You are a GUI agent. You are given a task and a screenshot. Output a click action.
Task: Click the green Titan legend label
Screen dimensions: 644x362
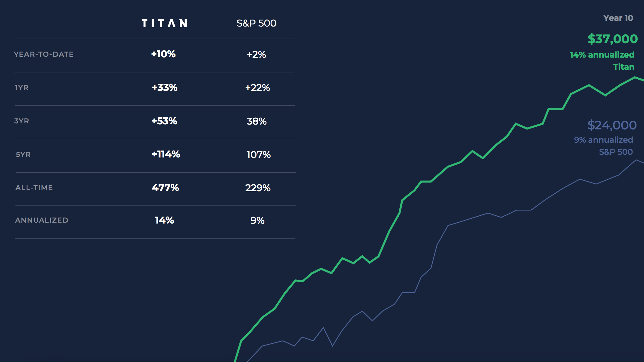(623, 67)
